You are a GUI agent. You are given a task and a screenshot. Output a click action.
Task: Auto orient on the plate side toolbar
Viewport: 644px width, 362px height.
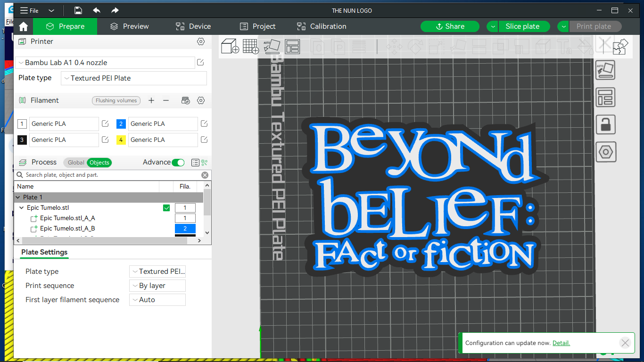pyautogui.click(x=606, y=70)
